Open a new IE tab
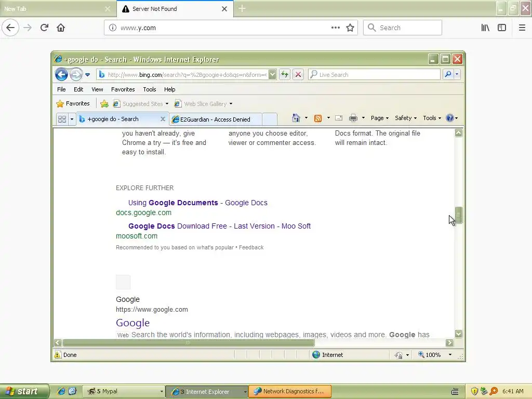The image size is (532, 399). (270, 119)
